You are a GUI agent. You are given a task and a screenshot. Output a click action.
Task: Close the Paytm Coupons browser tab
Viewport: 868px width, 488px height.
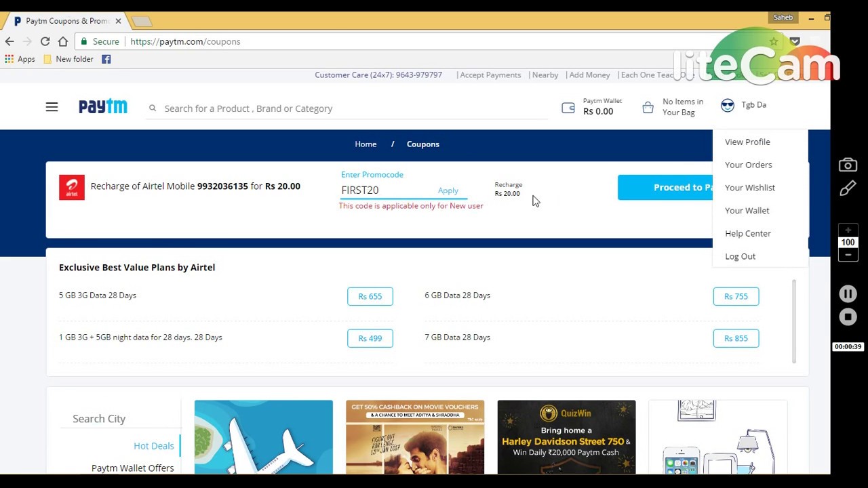tap(118, 21)
